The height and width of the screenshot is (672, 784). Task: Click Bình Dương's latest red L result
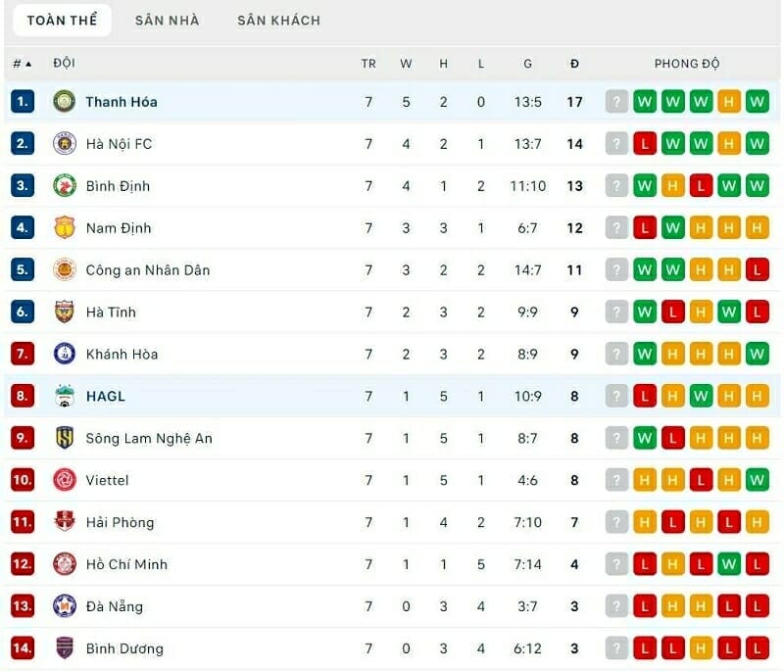click(x=757, y=648)
